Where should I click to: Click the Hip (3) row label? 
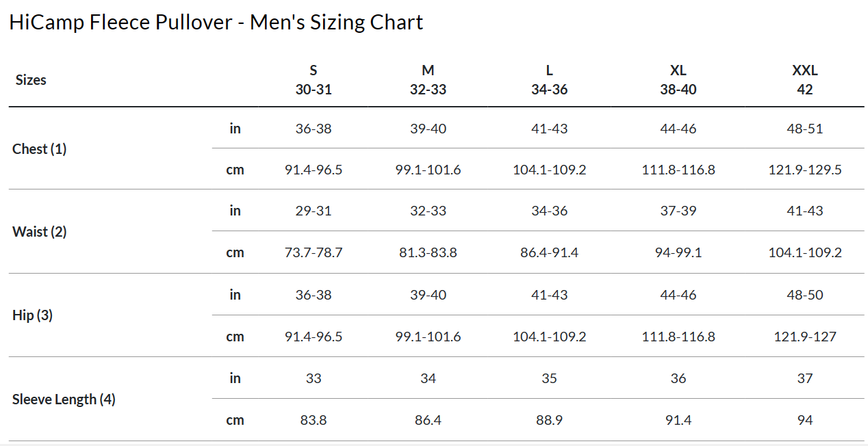tap(33, 315)
